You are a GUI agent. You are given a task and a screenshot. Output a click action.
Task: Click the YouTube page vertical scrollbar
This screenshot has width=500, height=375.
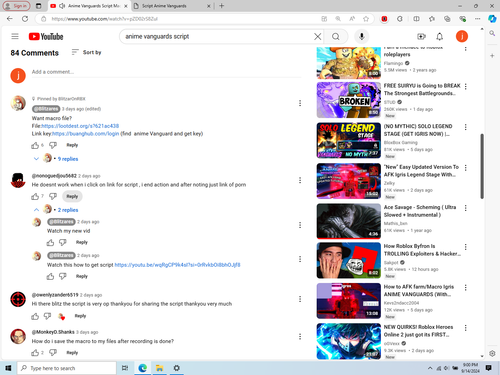tap(482, 166)
